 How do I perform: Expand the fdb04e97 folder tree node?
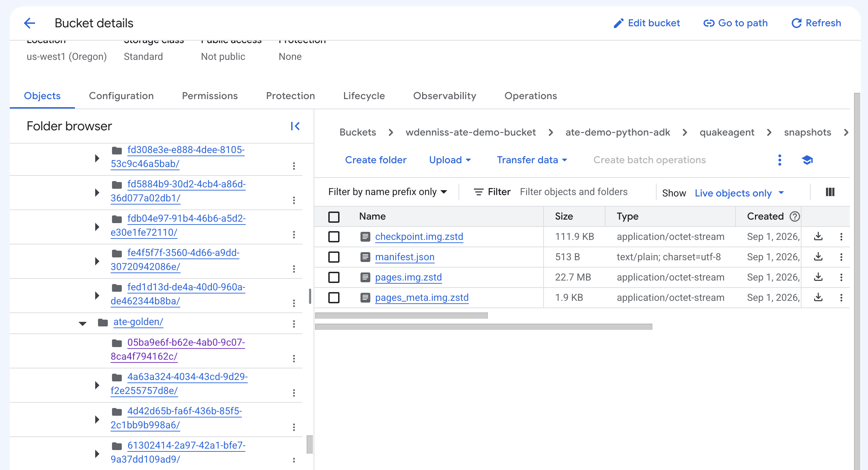pos(97,227)
